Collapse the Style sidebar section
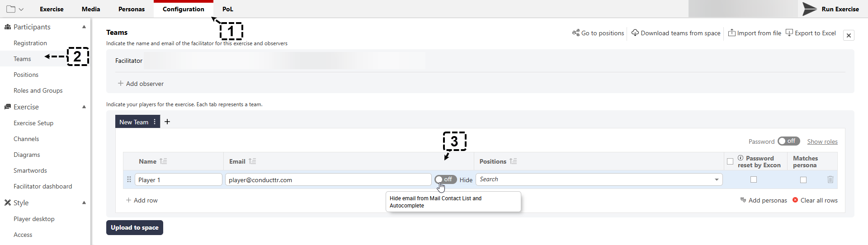Screen dimensions: 868x245 click(x=84, y=203)
